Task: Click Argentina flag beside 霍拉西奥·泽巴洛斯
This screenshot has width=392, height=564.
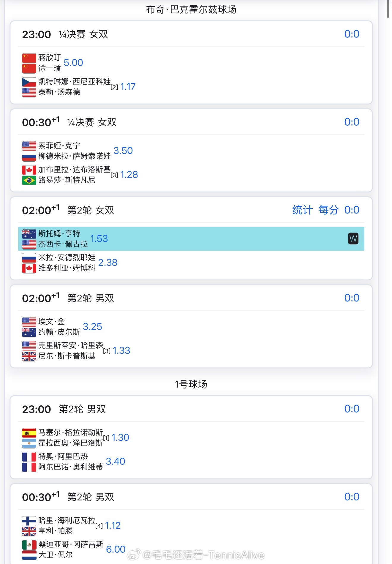Action: 29,443
